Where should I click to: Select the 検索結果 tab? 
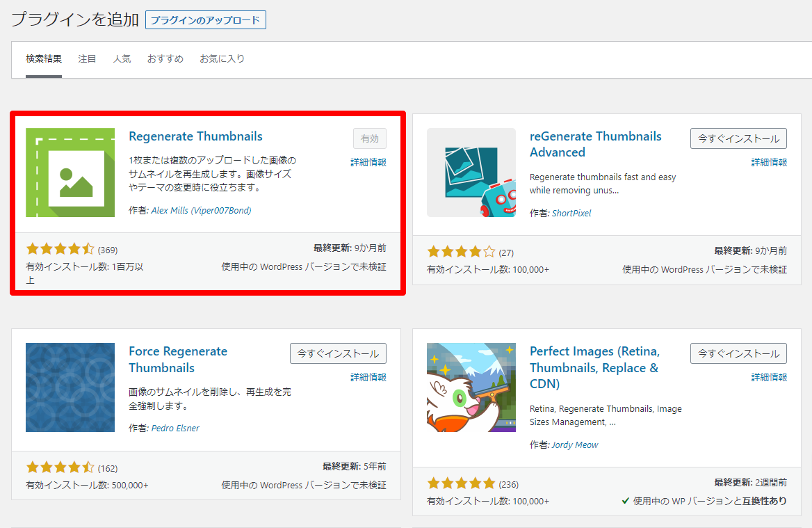[x=44, y=59]
